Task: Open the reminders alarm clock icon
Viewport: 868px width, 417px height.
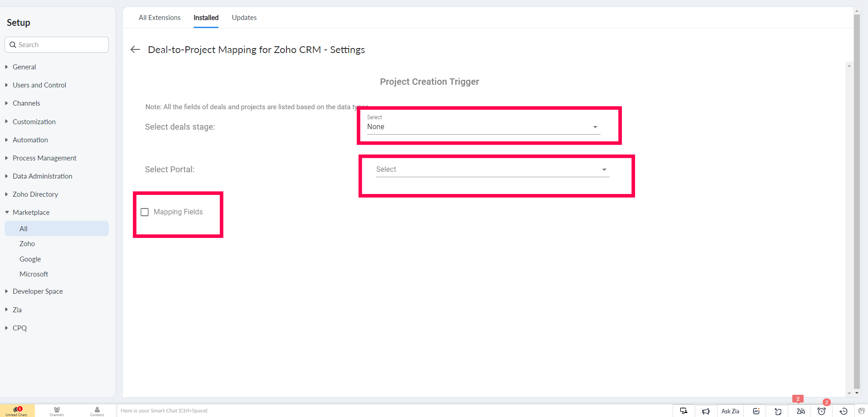Action: tap(821, 411)
